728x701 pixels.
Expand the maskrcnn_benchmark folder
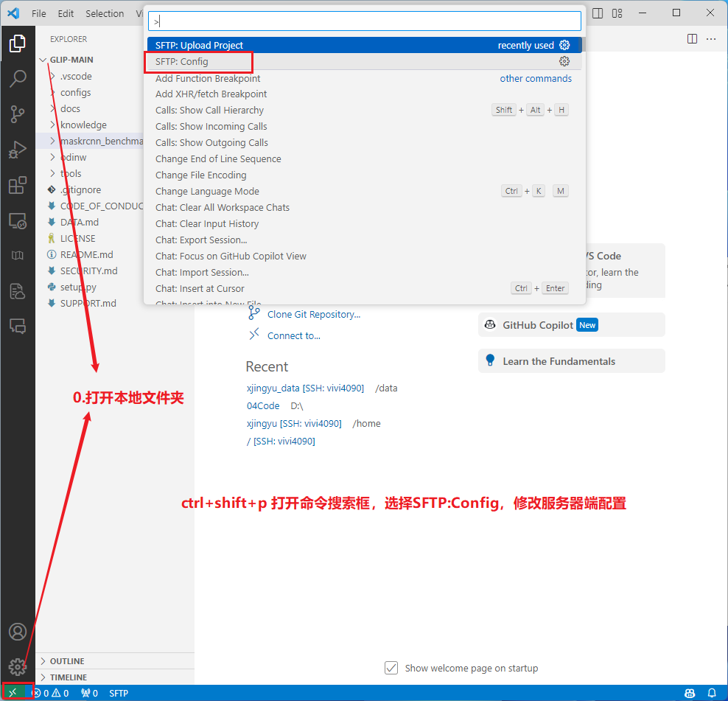(52, 142)
